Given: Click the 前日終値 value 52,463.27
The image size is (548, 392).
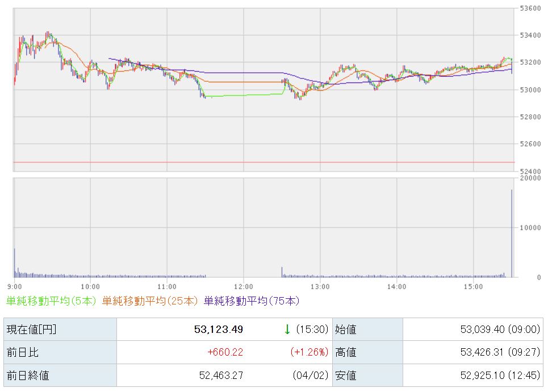Looking at the screenshot, I should (218, 376).
